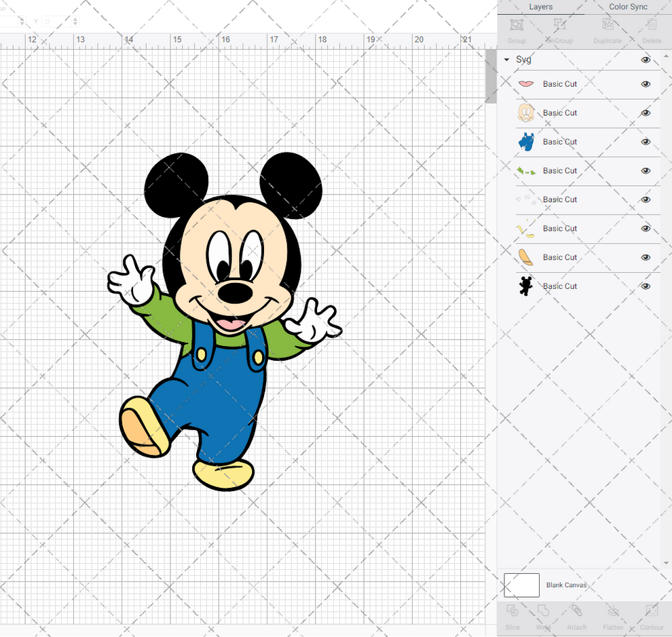Viewport: 672px width, 637px height.
Task: Hide the black Mickey silhouette Basic Cut layer
Action: coord(646,286)
